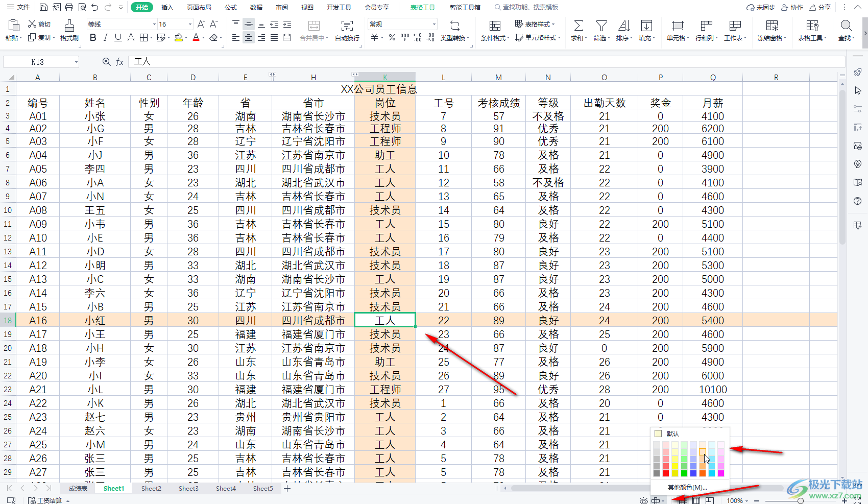868x504 pixels.
Task: Toggle middle vertical alignment
Action: (249, 24)
